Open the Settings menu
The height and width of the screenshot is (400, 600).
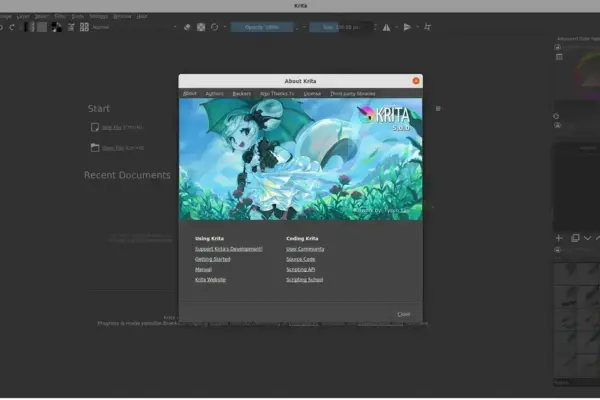[x=98, y=16]
